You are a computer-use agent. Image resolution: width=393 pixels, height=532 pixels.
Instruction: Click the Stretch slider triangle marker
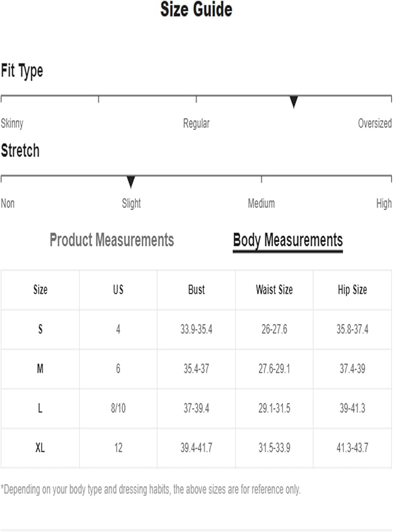(x=131, y=182)
